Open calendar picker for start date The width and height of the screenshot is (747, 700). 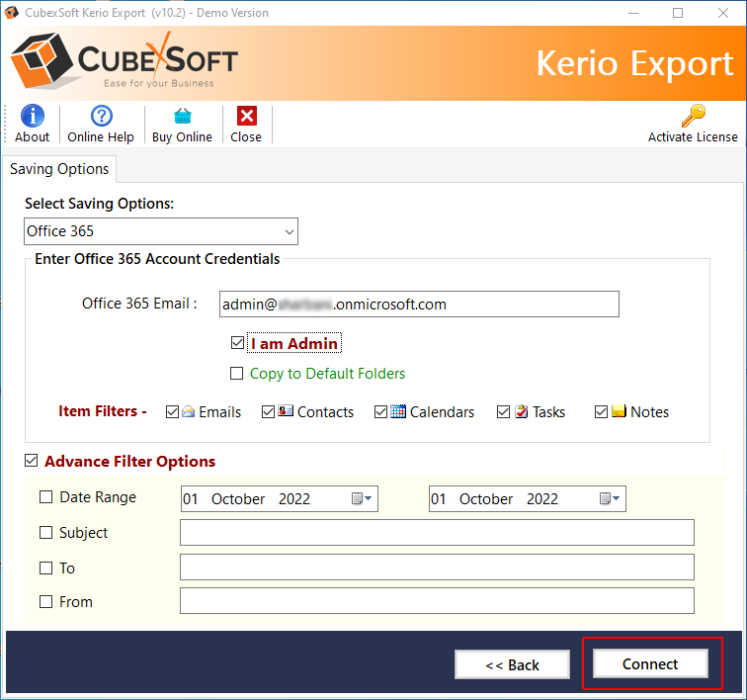pos(363,499)
